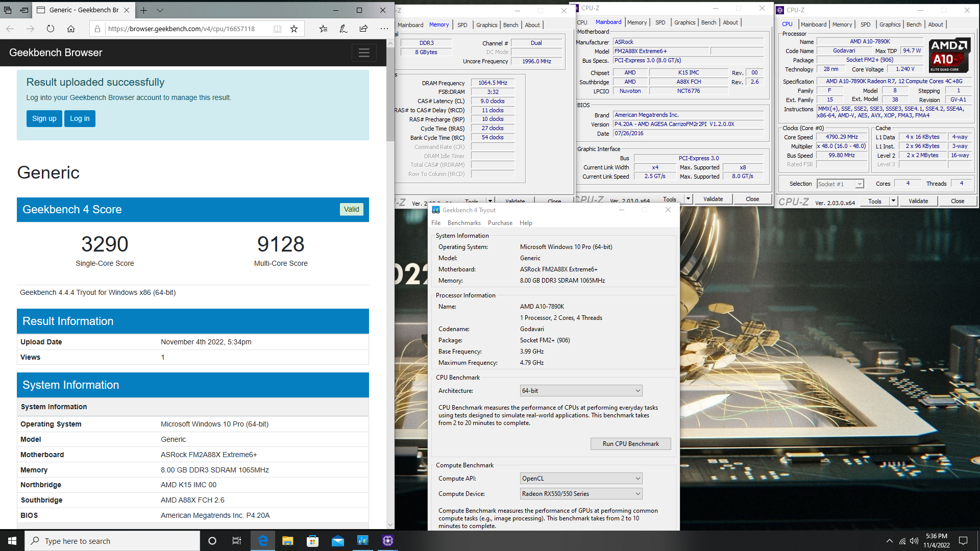Refresh the Geekbench page

click(50, 29)
